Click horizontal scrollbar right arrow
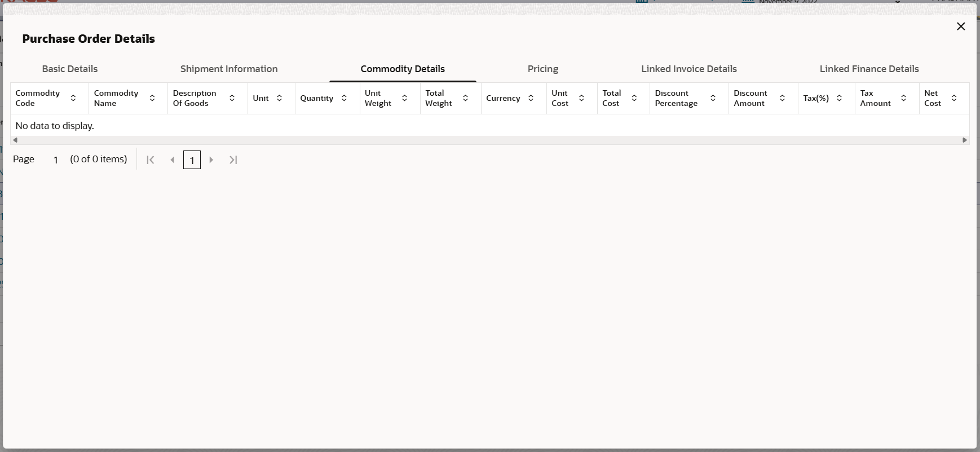The image size is (980, 452). 965,140
